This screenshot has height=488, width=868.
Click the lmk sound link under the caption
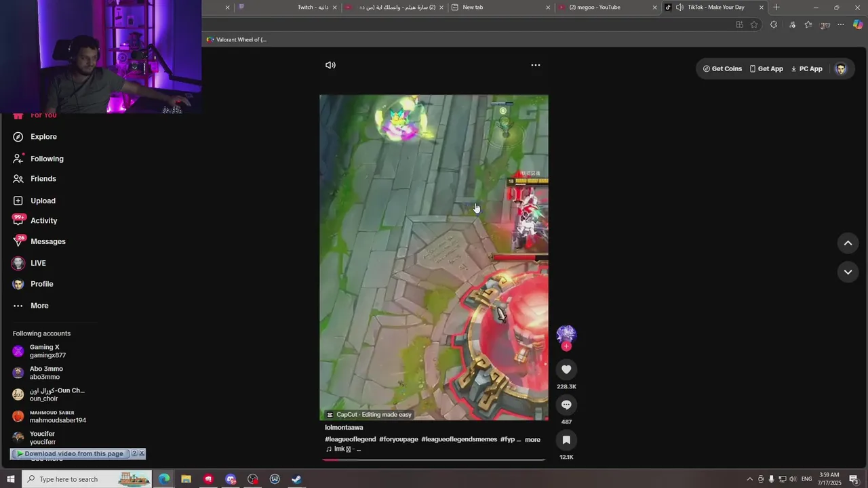pyautogui.click(x=343, y=449)
